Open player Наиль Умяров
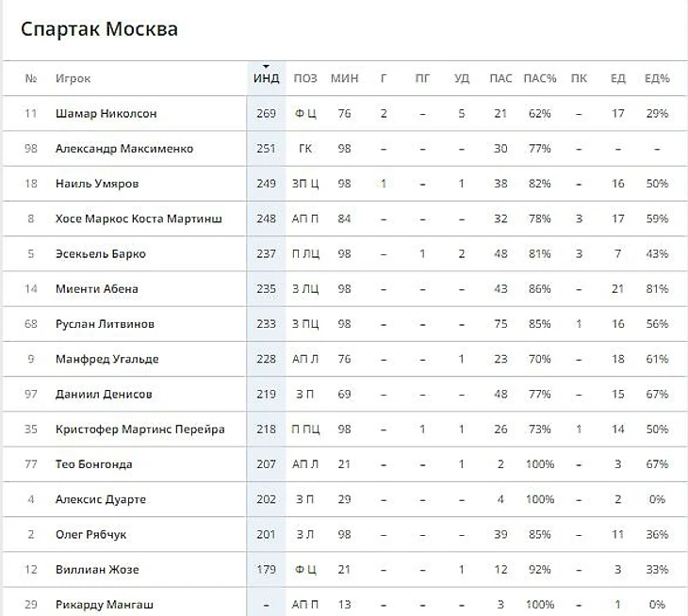 tap(97, 184)
